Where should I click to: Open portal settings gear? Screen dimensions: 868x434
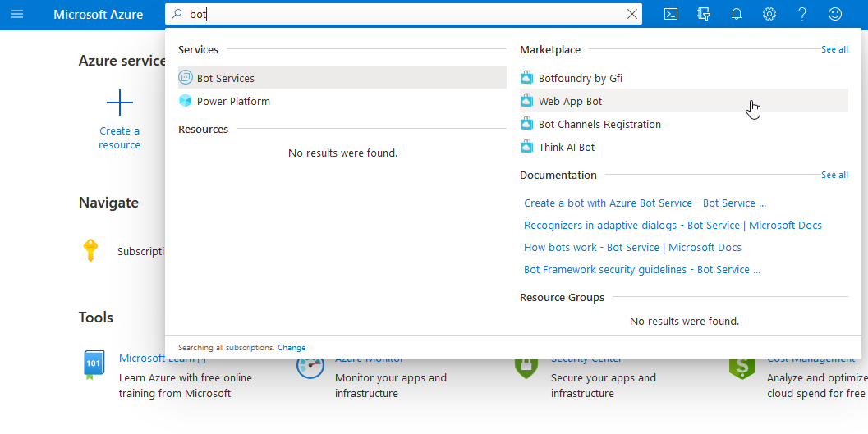769,14
